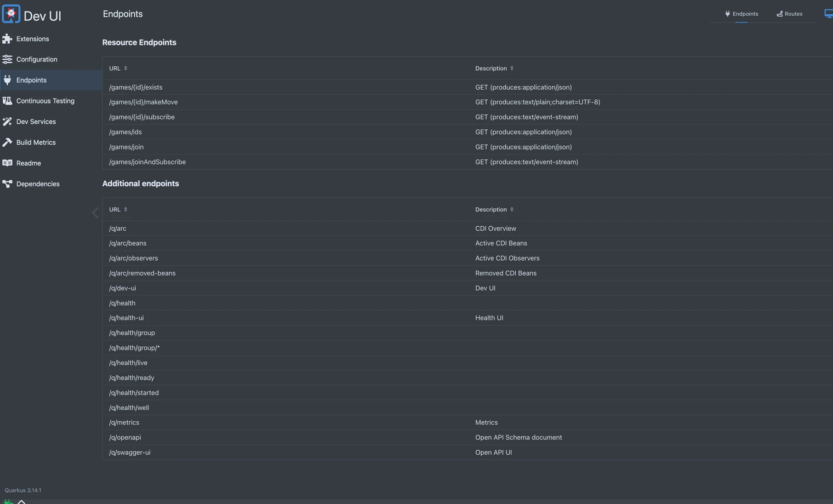This screenshot has width=833, height=504.
Task: Open Extensions via the puzzle-piece icon
Action: coord(7,39)
